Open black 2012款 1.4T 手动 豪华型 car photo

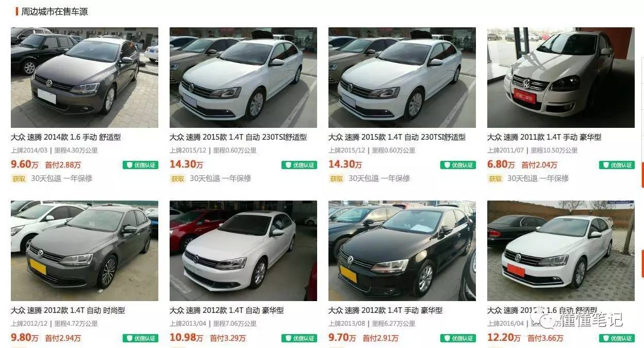(x=402, y=251)
